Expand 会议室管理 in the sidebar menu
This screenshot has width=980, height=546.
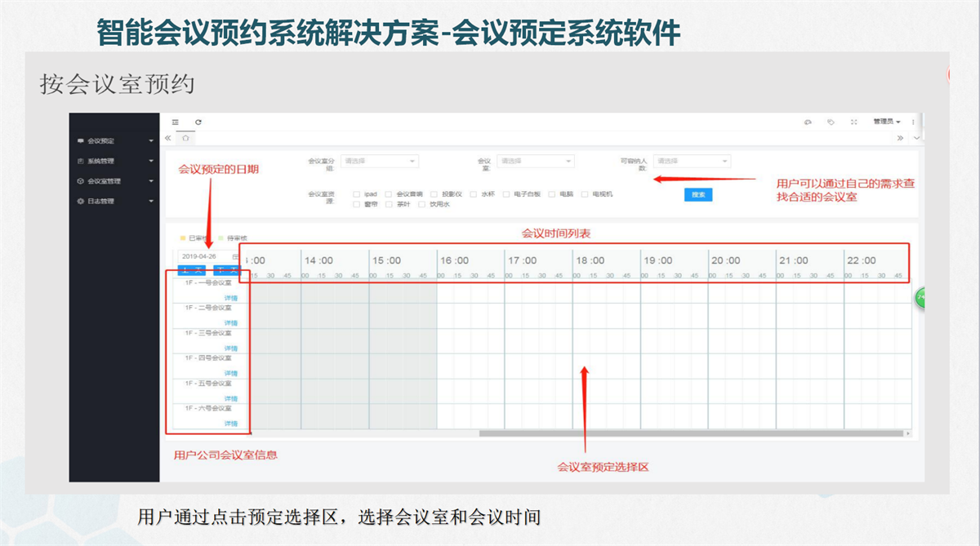click(114, 181)
